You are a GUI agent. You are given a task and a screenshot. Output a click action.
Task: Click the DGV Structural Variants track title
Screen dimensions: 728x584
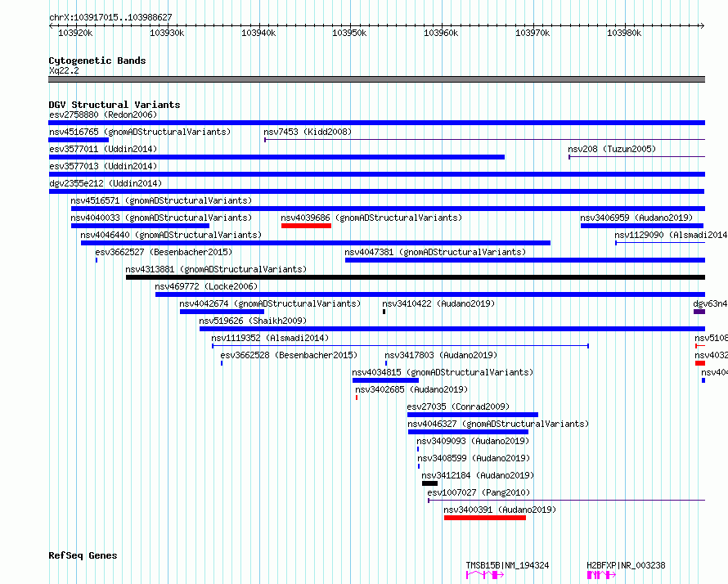pos(115,105)
